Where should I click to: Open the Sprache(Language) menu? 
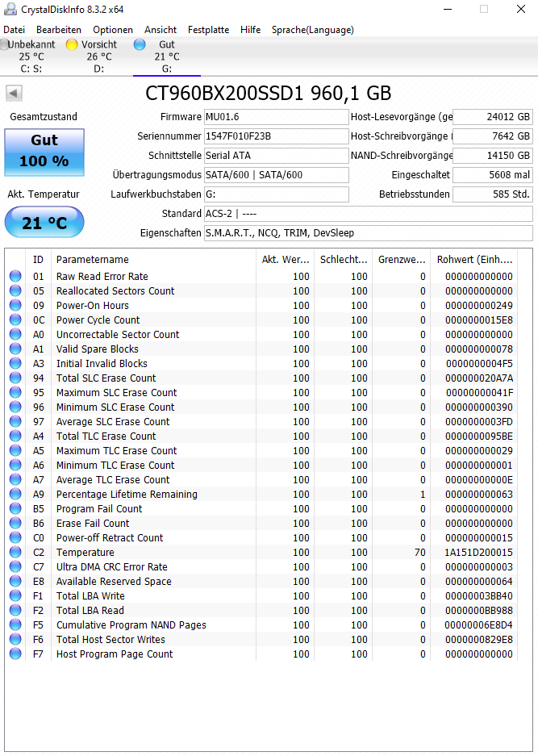click(312, 30)
